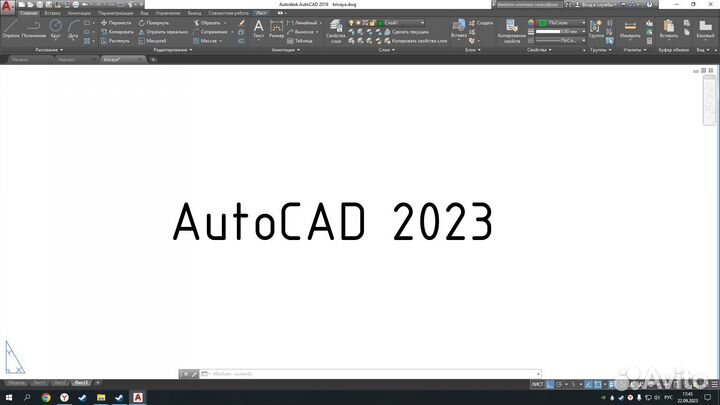Click the Масштаб (Scale) tool

click(x=152, y=41)
